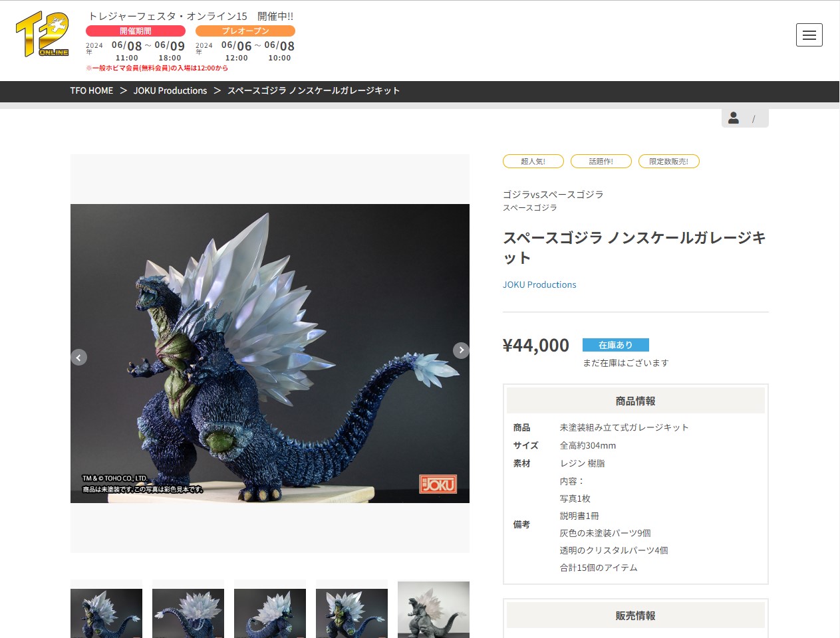Click the 全高約304mm size value
This screenshot has width=840, height=638.
pyautogui.click(x=588, y=445)
